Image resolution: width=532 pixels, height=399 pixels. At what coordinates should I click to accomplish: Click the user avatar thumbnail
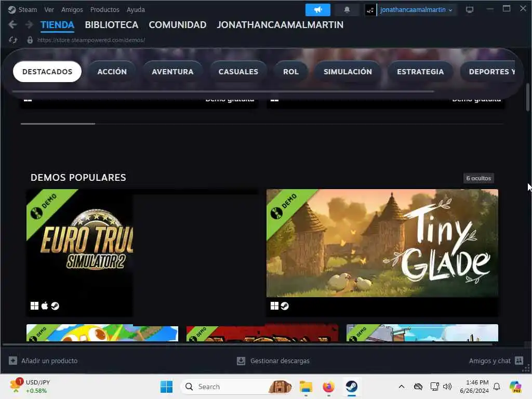(370, 10)
